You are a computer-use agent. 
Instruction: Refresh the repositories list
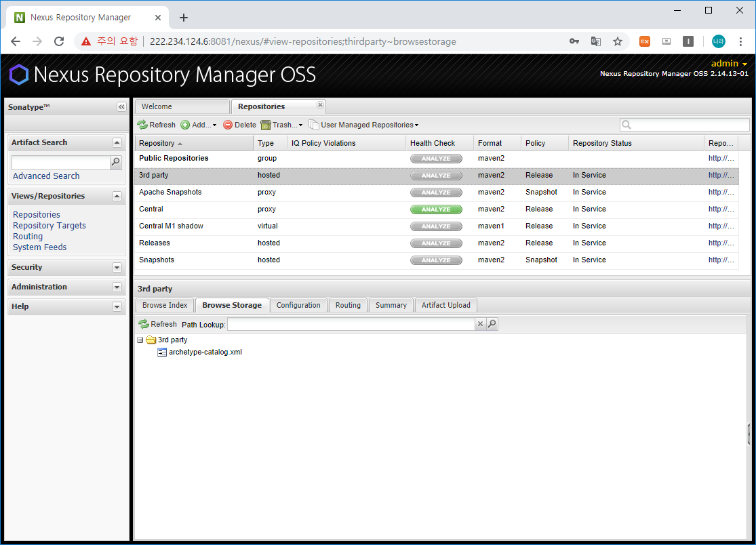[156, 125]
